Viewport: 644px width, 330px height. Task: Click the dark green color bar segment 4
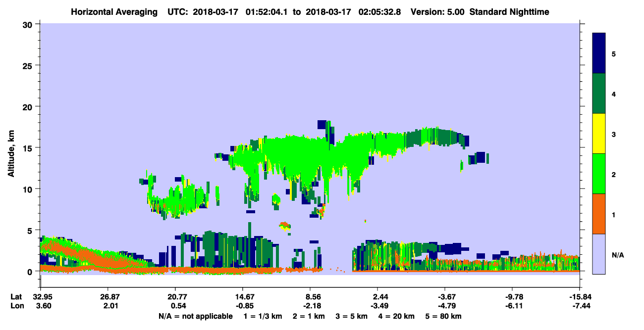tap(599, 94)
